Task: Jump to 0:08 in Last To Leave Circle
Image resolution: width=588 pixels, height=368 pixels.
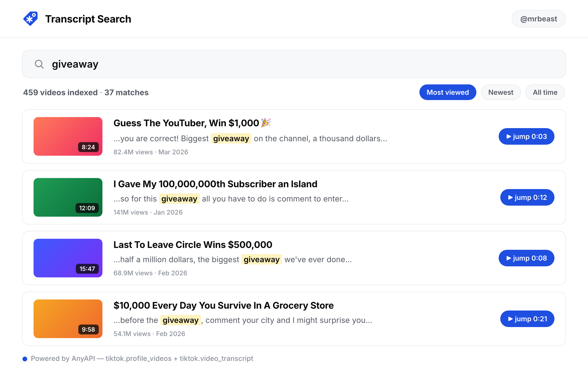Action: click(x=526, y=258)
